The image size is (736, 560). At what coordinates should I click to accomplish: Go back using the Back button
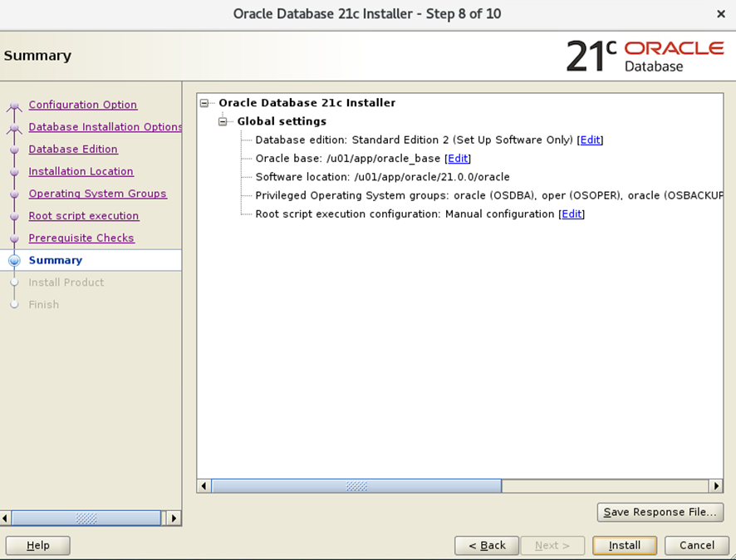click(x=487, y=545)
